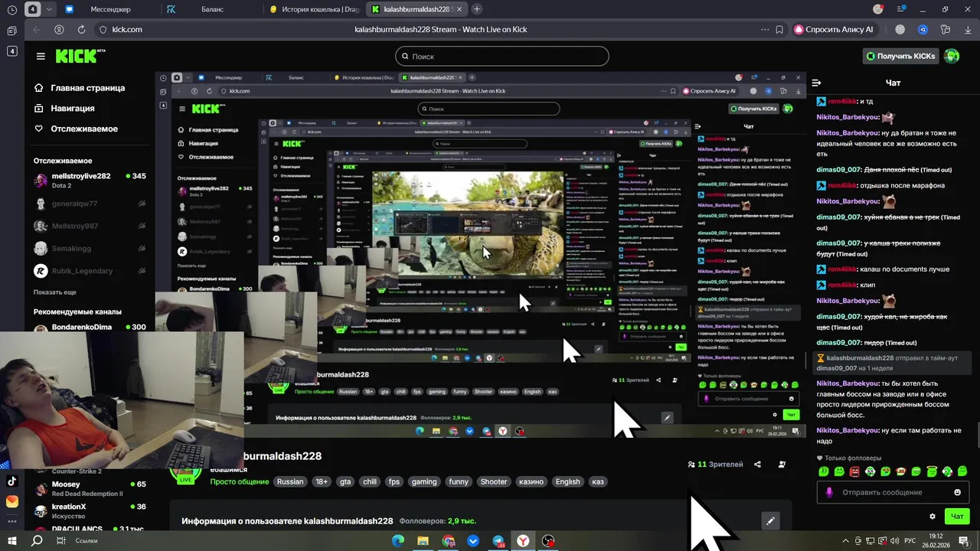Viewport: 980px width, 551px height.
Task: Open page options three dots in address bar
Action: 764,29
